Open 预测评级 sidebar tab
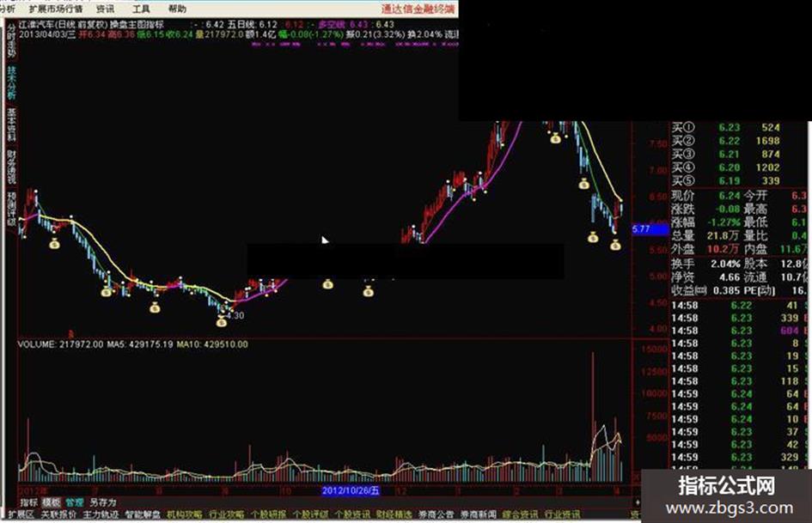The height and width of the screenshot is (523, 812). click(x=11, y=210)
